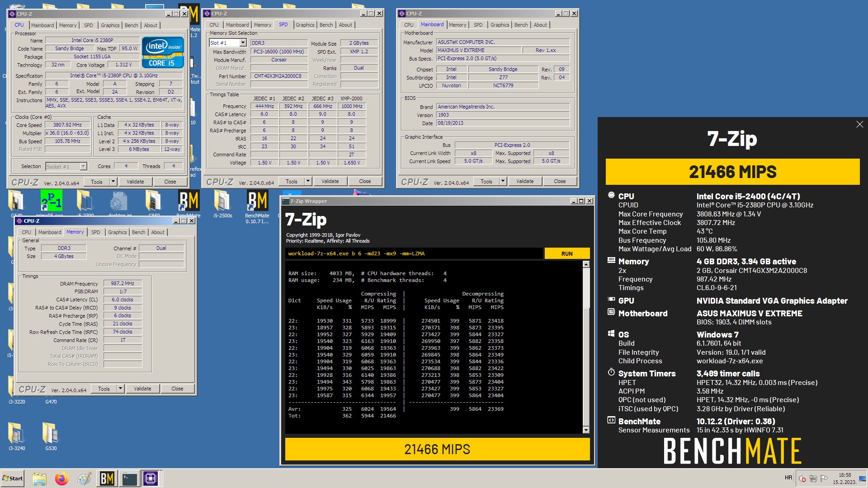Click the Memory icon in BenchMate panel
The image size is (868, 488).
pos(611,261)
